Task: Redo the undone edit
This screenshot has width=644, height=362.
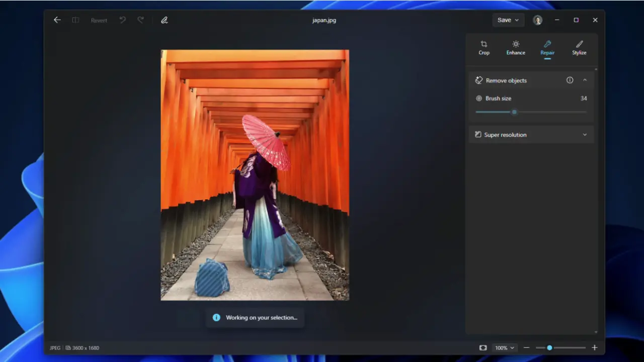Action: pos(141,20)
